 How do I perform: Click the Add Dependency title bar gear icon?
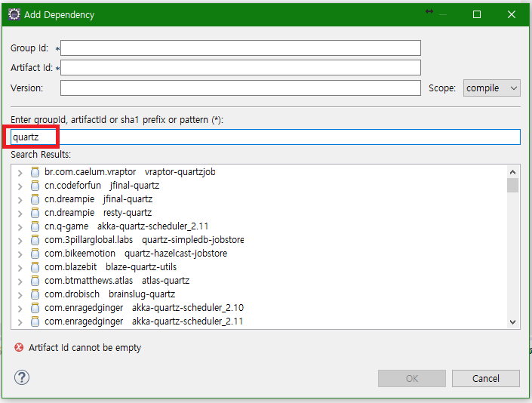pyautogui.click(x=14, y=14)
